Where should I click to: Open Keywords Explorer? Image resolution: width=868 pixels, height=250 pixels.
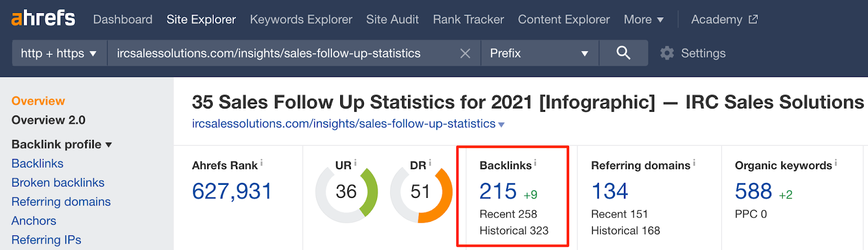(301, 20)
